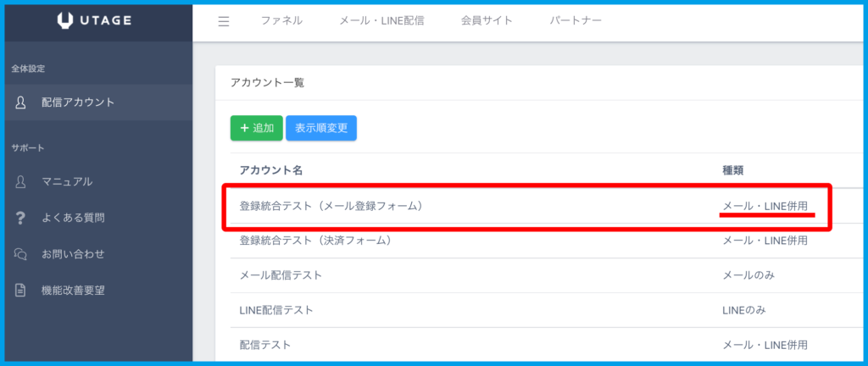Screen dimensions: 868x366
Task: Toggle the hamburger sidebar menu icon
Action: pos(224,21)
